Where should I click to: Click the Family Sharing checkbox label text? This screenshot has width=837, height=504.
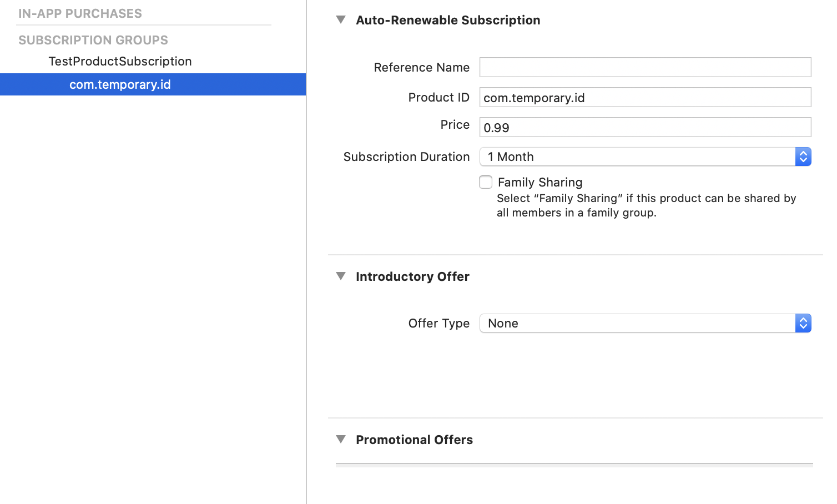pyautogui.click(x=540, y=182)
